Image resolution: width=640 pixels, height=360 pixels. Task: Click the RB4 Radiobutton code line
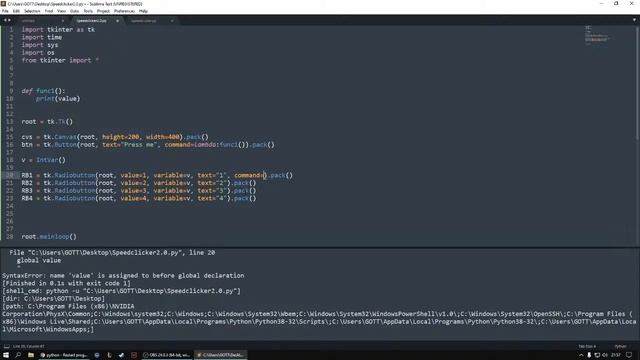139,198
